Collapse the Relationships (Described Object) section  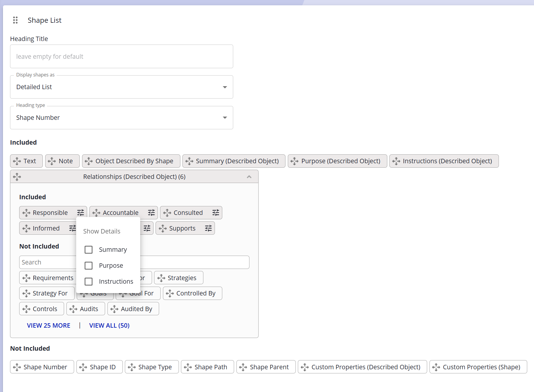249,177
